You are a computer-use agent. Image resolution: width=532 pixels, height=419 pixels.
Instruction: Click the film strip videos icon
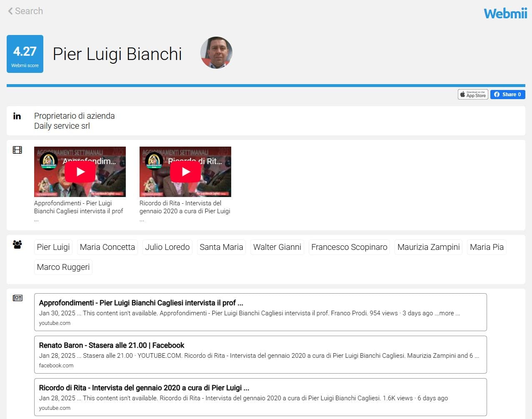pos(17,150)
